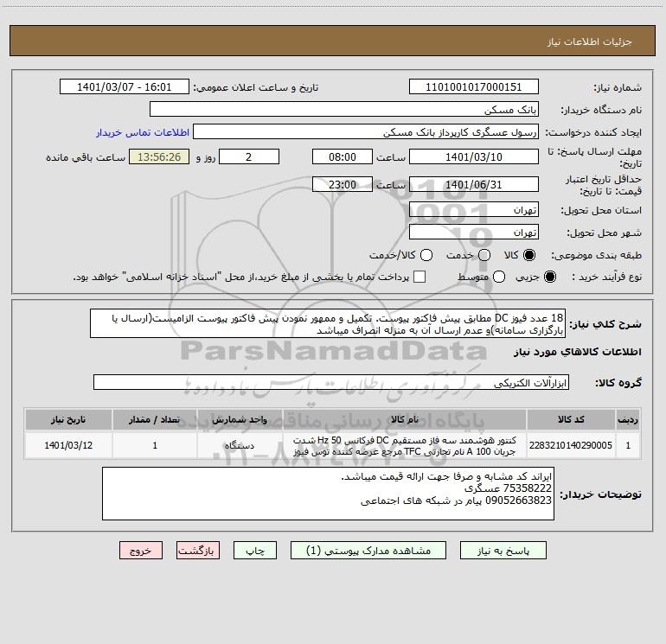Click the response deadline date 1401/03/10
The height and width of the screenshot is (644, 666).
(x=474, y=157)
